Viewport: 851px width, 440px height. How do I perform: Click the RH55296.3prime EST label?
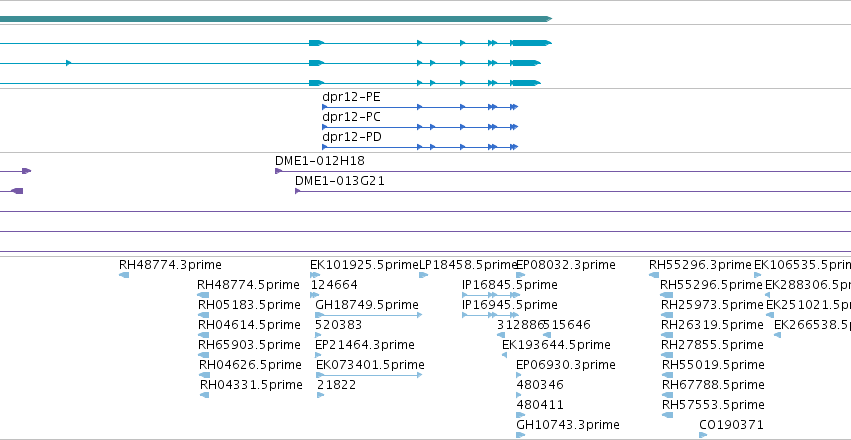700,265
